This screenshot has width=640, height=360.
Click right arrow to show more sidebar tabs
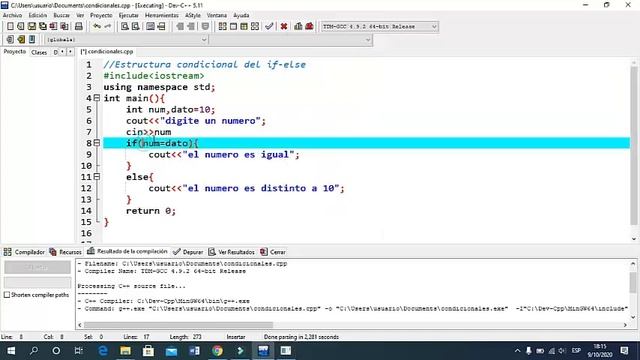tap(70, 52)
